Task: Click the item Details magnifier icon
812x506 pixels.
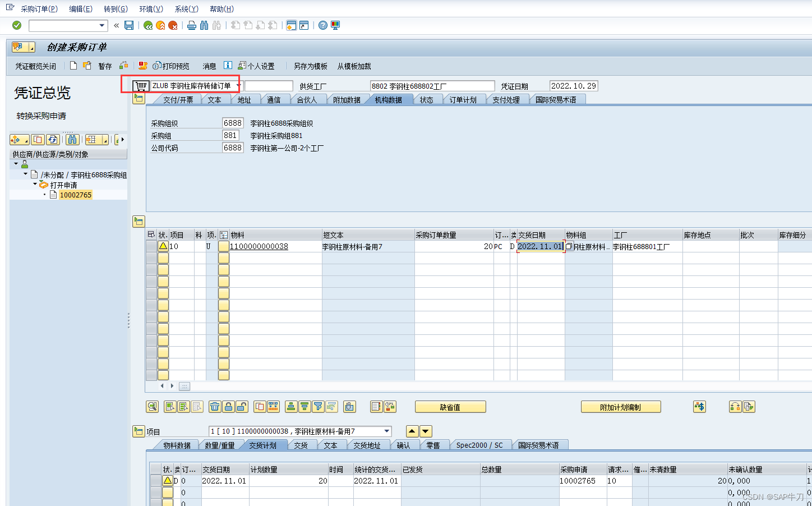Action: pyautogui.click(x=152, y=407)
